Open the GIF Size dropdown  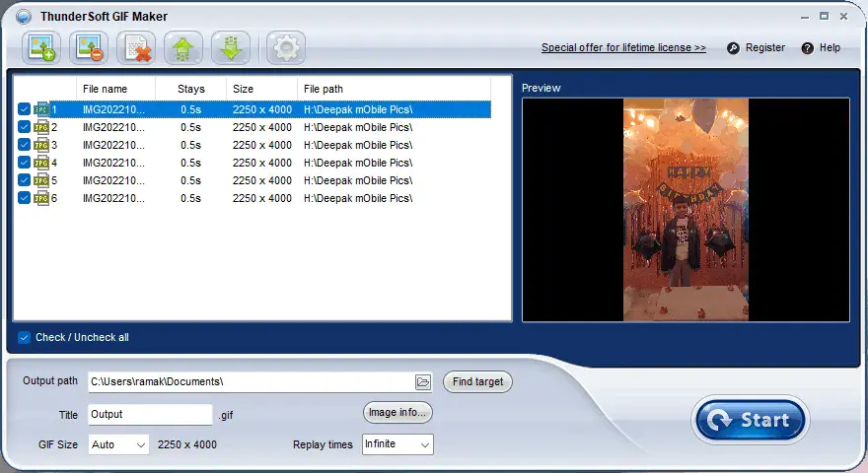pos(118,445)
